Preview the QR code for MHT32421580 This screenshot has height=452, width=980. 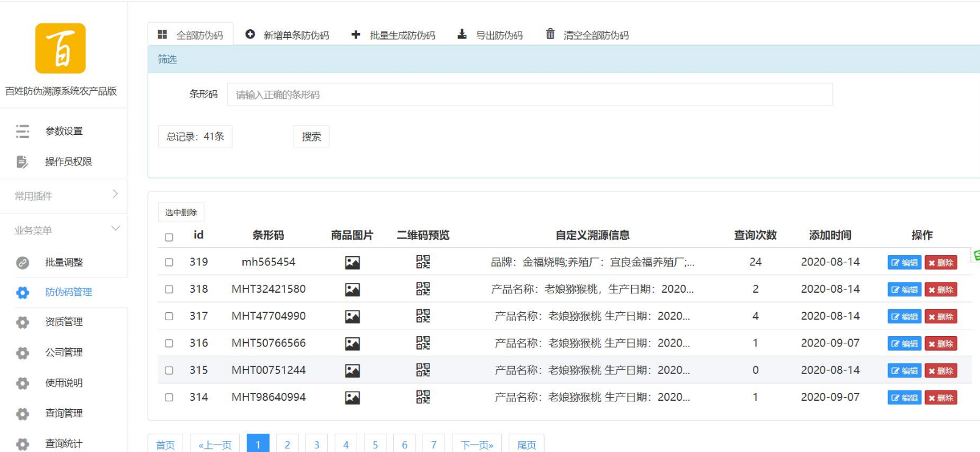pos(423,289)
